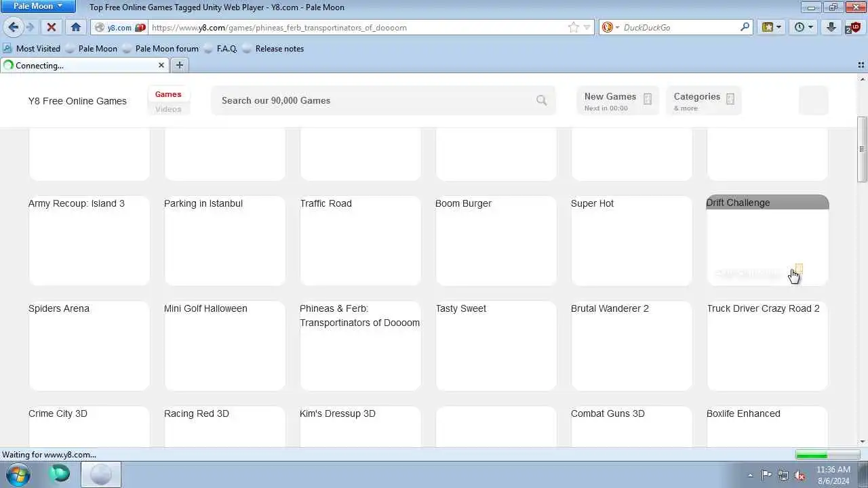The image size is (868, 488).
Task: Open Truck Driver Crazy Road 2 game
Action: click(767, 346)
